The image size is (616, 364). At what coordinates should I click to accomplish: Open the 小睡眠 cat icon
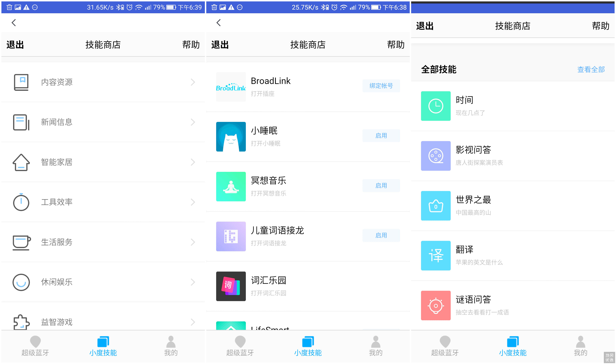pyautogui.click(x=231, y=137)
